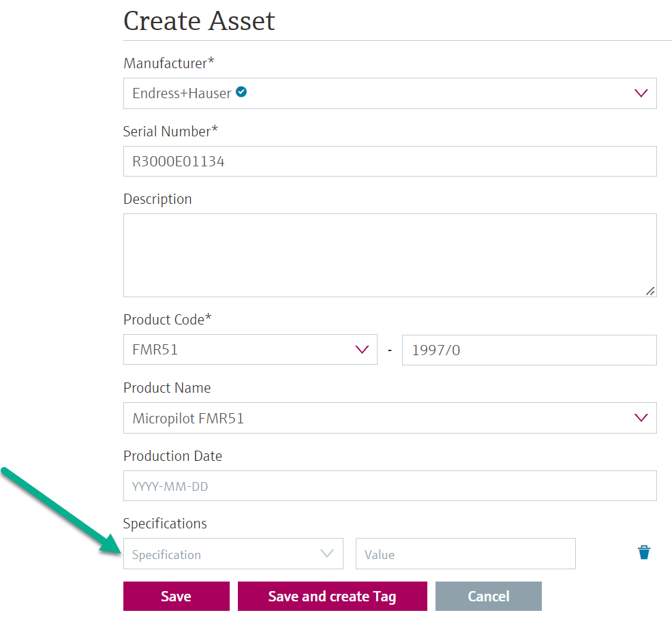Click the verified badge beside Endress+Hauser

[x=241, y=92]
